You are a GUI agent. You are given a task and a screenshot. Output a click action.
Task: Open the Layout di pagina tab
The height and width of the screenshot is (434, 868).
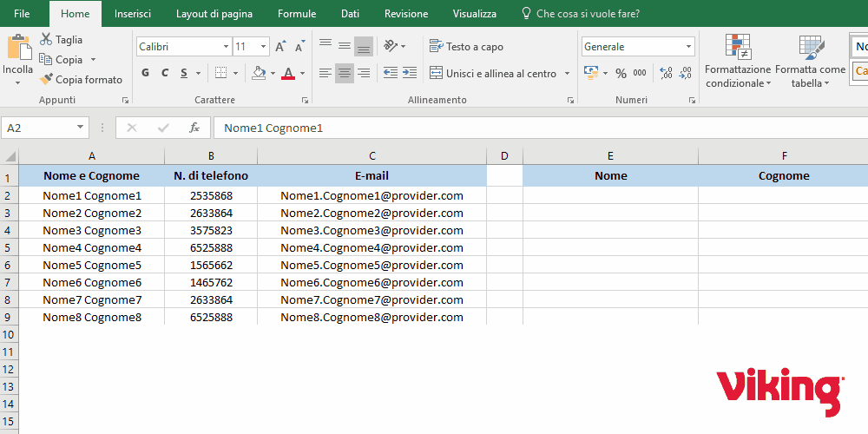tap(214, 14)
